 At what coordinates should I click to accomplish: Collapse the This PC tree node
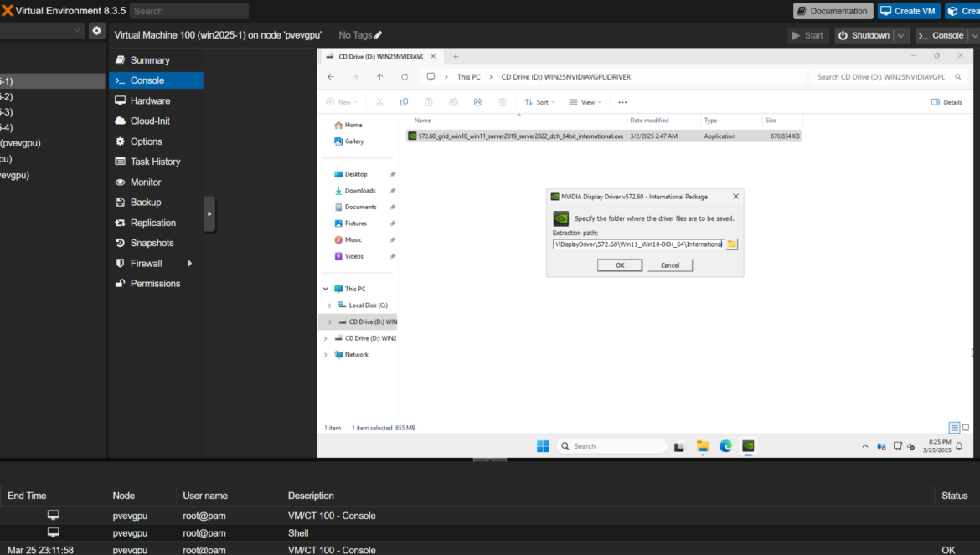click(326, 289)
